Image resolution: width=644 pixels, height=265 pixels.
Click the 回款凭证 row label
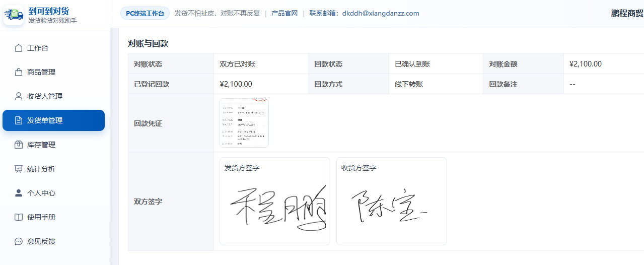148,123
